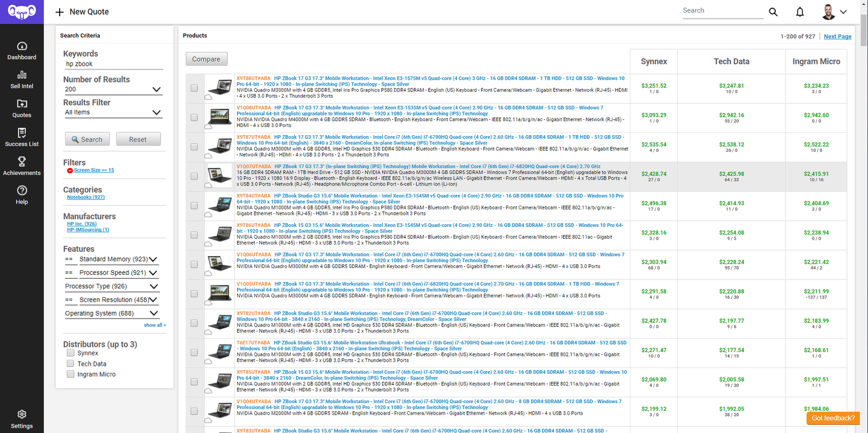The height and width of the screenshot is (433, 868).
Task: Click Tech Data price $2,942.16
Action: tap(731, 115)
